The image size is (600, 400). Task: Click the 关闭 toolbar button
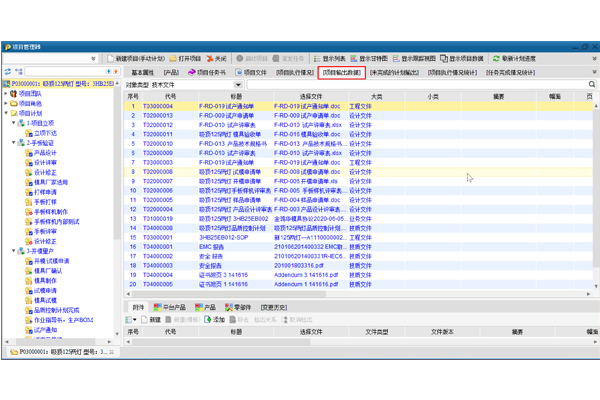217,59
